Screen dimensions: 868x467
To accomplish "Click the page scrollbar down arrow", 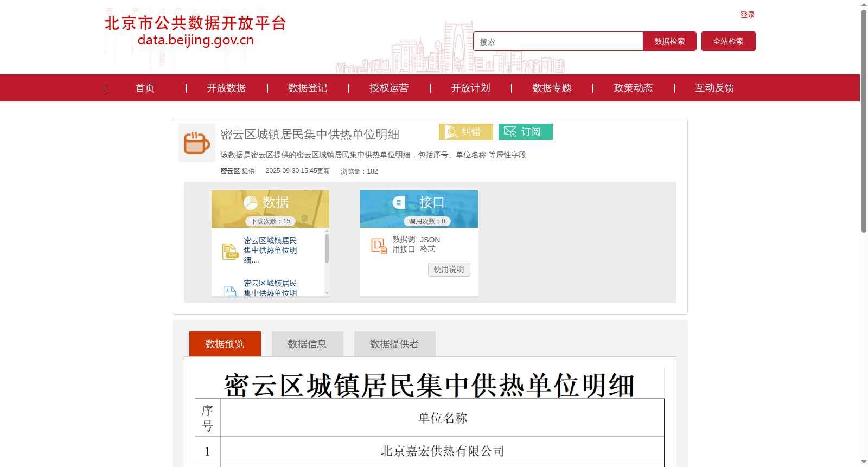I will pyautogui.click(x=864, y=462).
